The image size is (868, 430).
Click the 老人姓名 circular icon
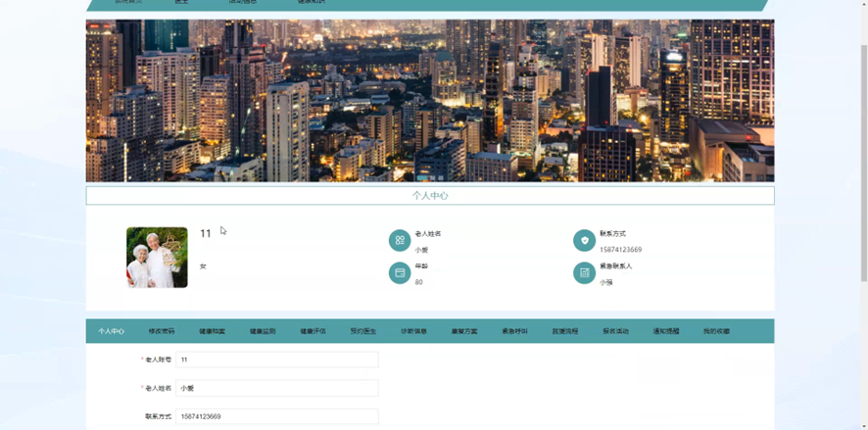coord(400,241)
